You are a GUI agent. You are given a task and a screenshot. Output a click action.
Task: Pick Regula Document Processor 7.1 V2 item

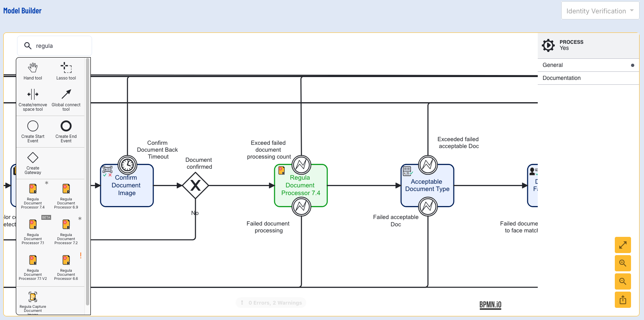click(x=33, y=268)
